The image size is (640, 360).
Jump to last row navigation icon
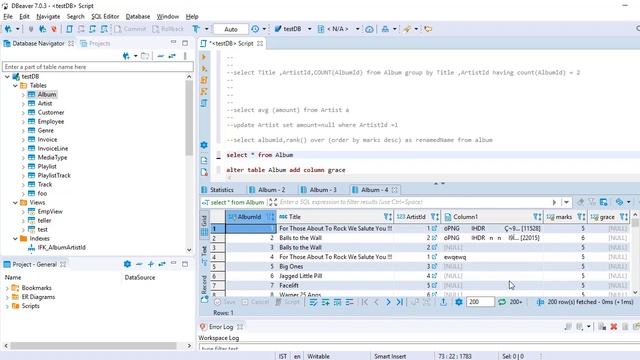pyautogui.click(x=400, y=302)
